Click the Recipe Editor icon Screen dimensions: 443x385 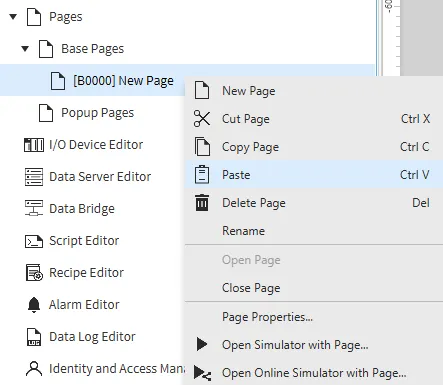point(34,273)
